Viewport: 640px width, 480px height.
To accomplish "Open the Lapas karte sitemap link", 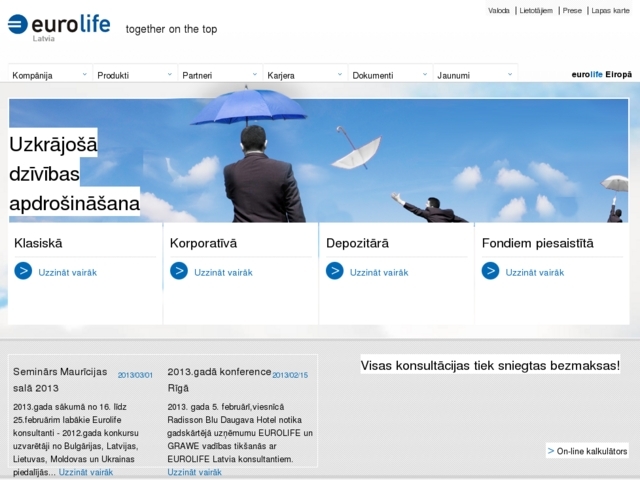I will pos(610,11).
